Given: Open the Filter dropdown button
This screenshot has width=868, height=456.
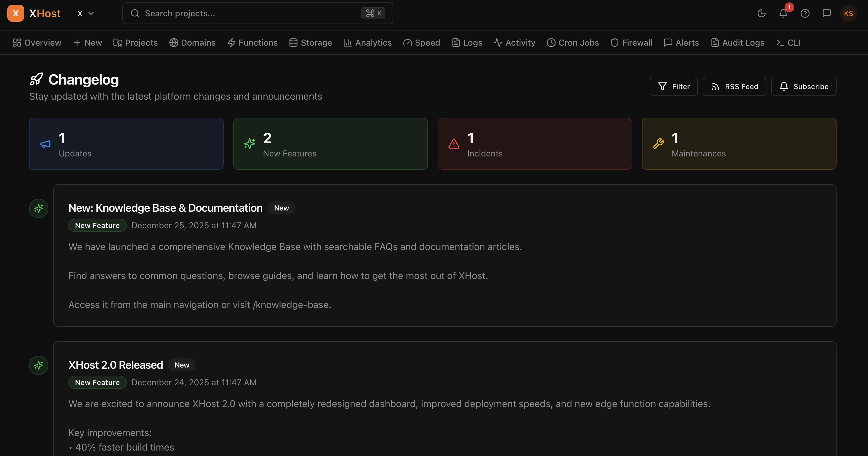Looking at the screenshot, I should (x=673, y=87).
